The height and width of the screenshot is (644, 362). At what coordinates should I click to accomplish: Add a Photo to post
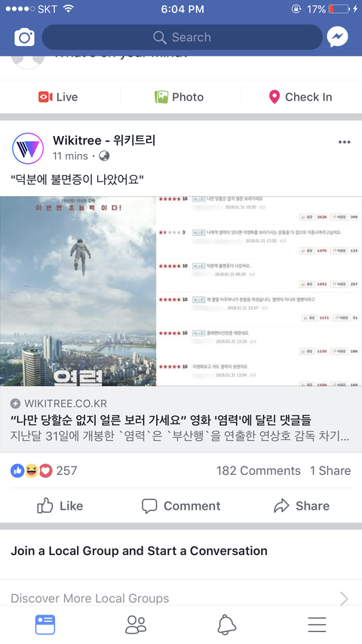[179, 97]
